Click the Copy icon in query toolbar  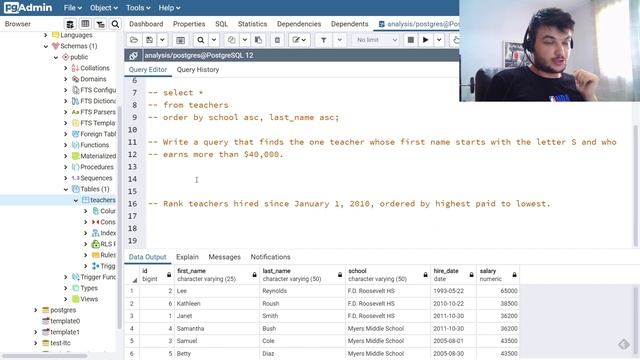(231, 40)
